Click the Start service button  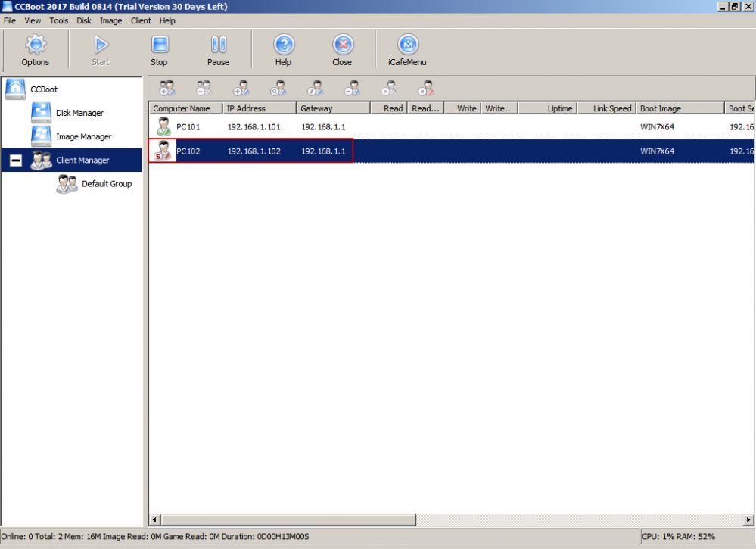tap(101, 50)
